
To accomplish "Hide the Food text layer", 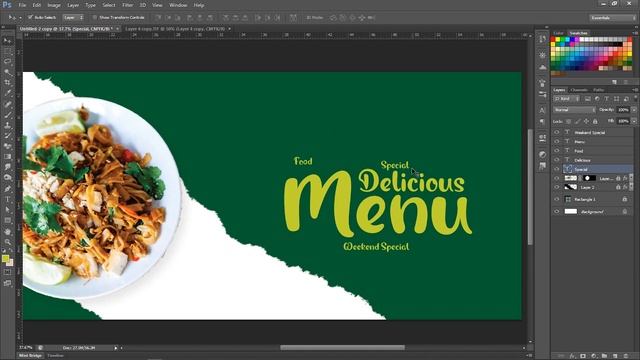I will point(557,151).
